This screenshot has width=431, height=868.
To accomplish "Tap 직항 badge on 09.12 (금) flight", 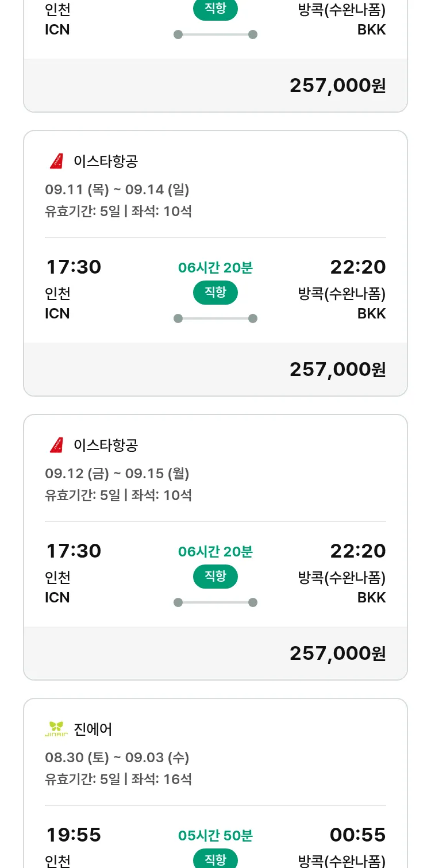I will tap(215, 577).
